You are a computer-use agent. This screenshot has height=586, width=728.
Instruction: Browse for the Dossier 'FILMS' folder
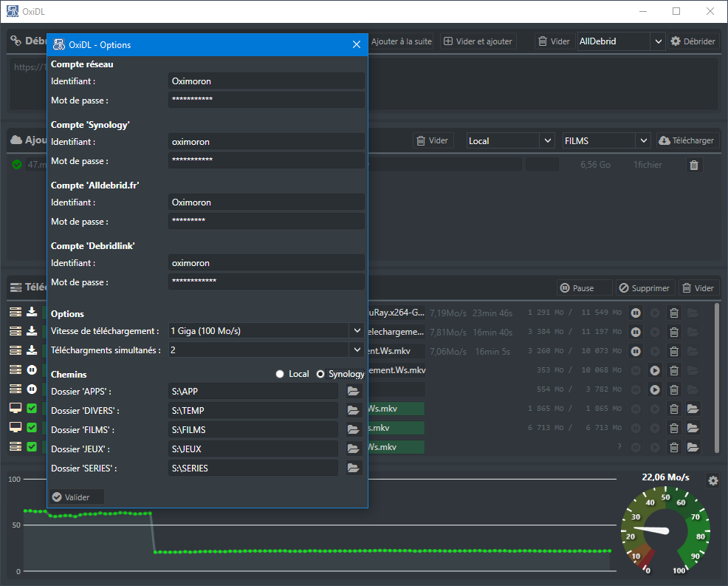tap(354, 430)
